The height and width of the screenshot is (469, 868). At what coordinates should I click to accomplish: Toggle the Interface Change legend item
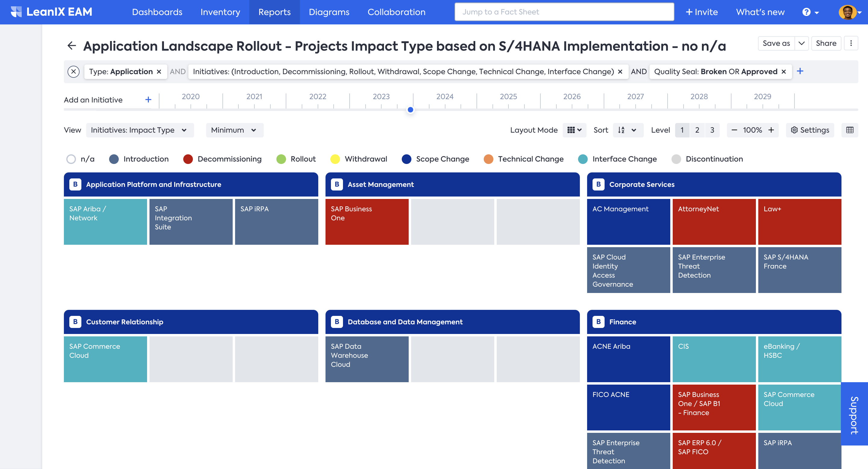tap(617, 159)
